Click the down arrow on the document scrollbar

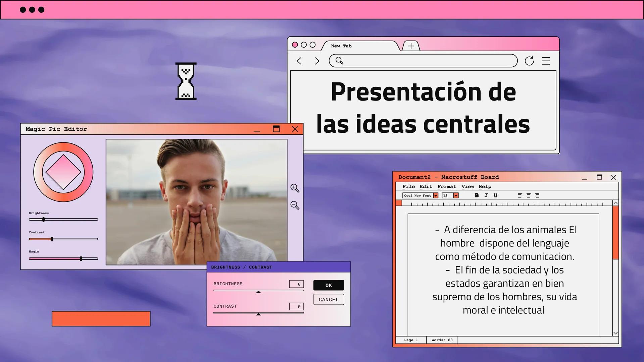point(615,333)
